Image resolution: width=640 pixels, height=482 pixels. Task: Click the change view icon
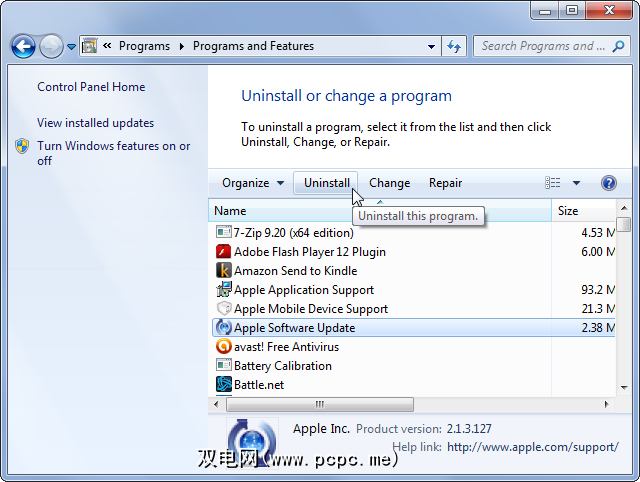[553, 183]
